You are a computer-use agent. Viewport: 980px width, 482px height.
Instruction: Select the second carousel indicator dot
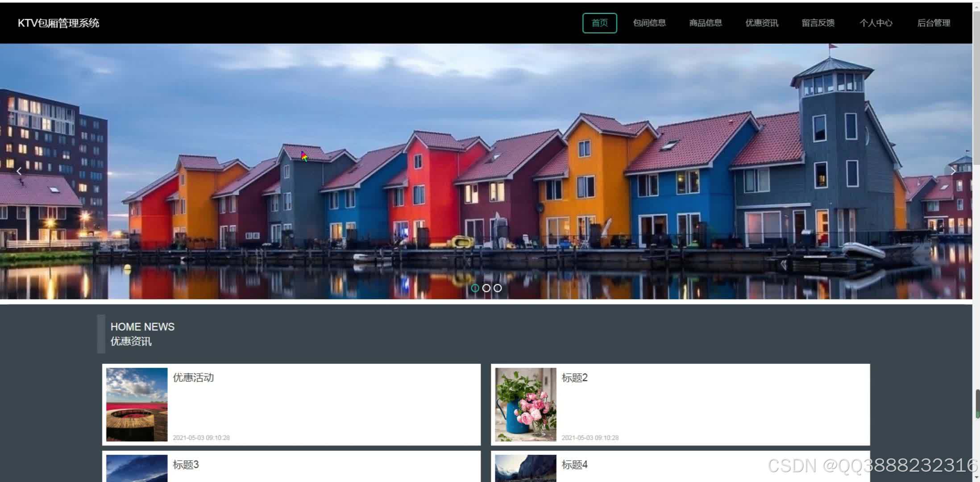486,288
